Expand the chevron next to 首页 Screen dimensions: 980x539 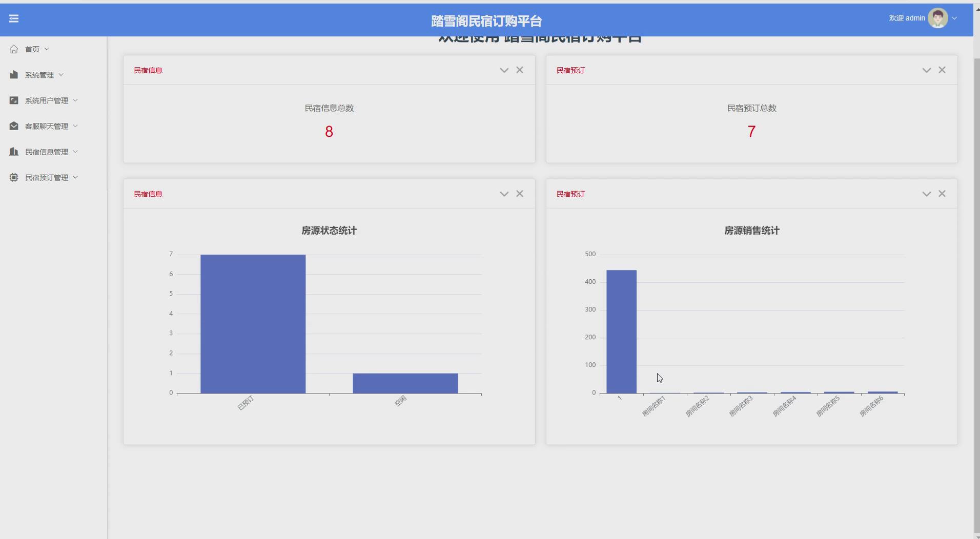47,49
